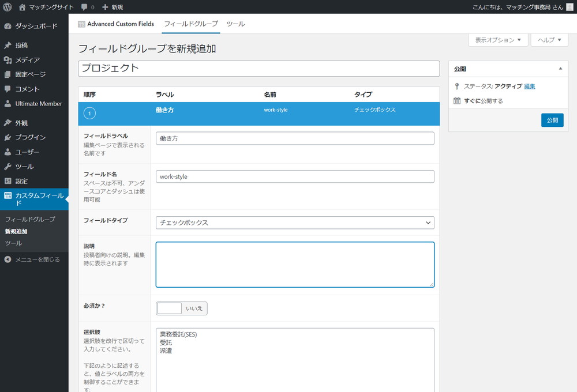Switch to フィールドグループ tab

point(191,24)
